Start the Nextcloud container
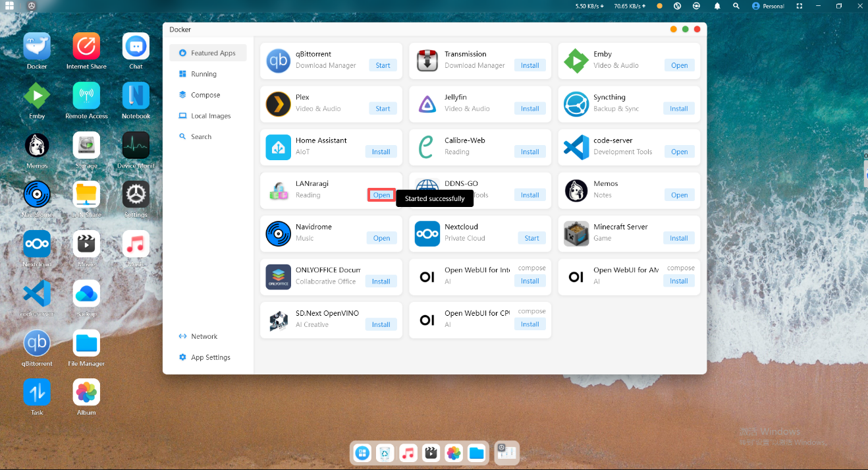868x470 pixels. click(x=532, y=238)
